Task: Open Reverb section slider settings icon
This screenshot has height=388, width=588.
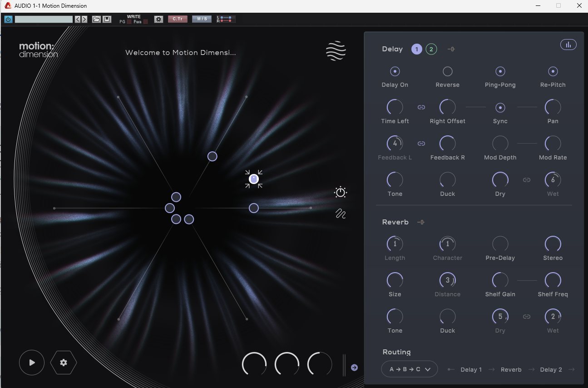Action: click(421, 222)
